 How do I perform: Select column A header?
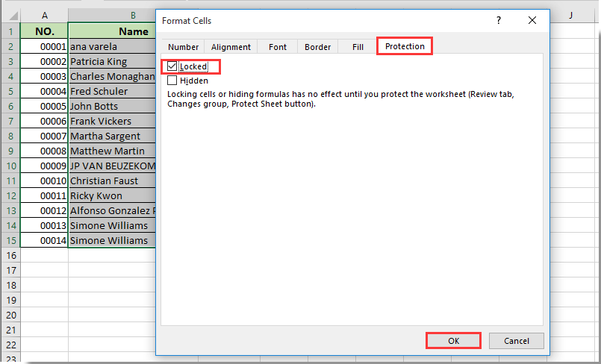tap(44, 16)
